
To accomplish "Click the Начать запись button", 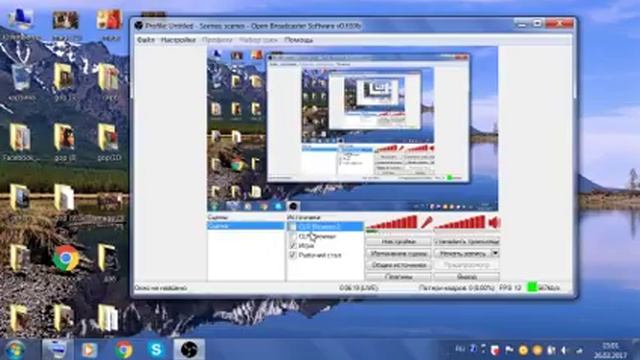I will 462,253.
